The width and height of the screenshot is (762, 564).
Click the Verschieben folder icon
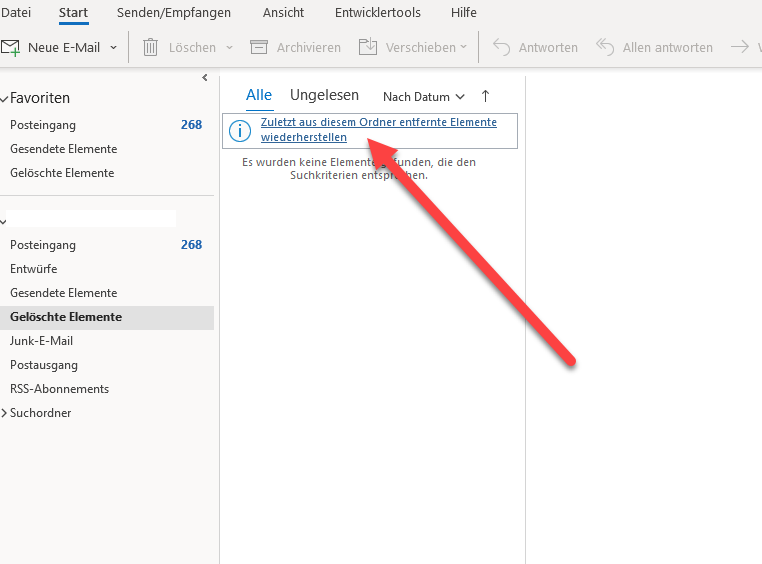click(368, 47)
